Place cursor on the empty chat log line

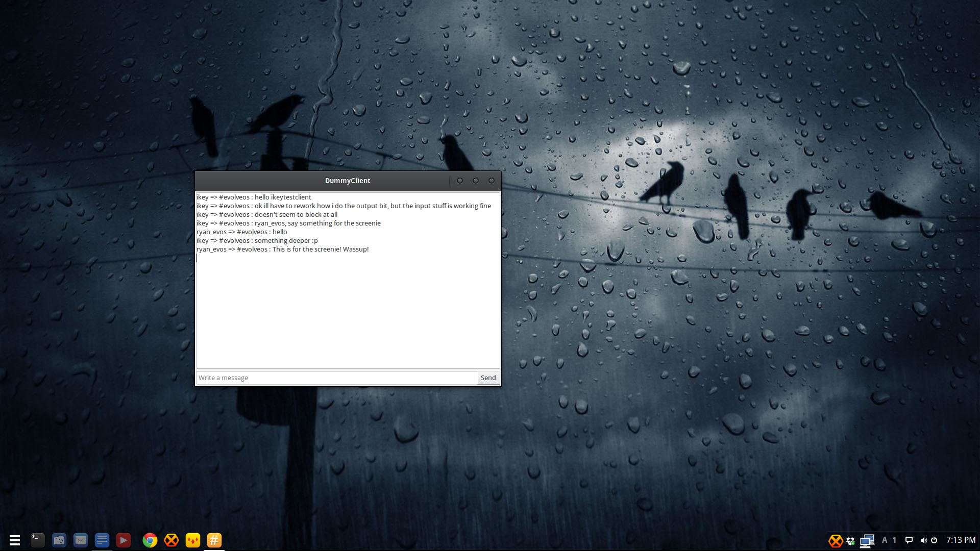[x=348, y=258]
